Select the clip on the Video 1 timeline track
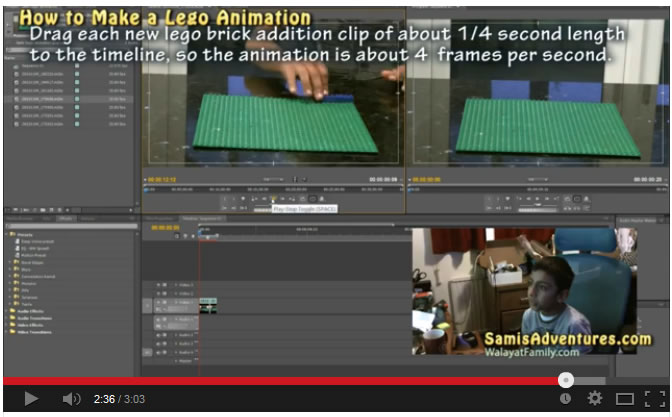 pos(208,306)
